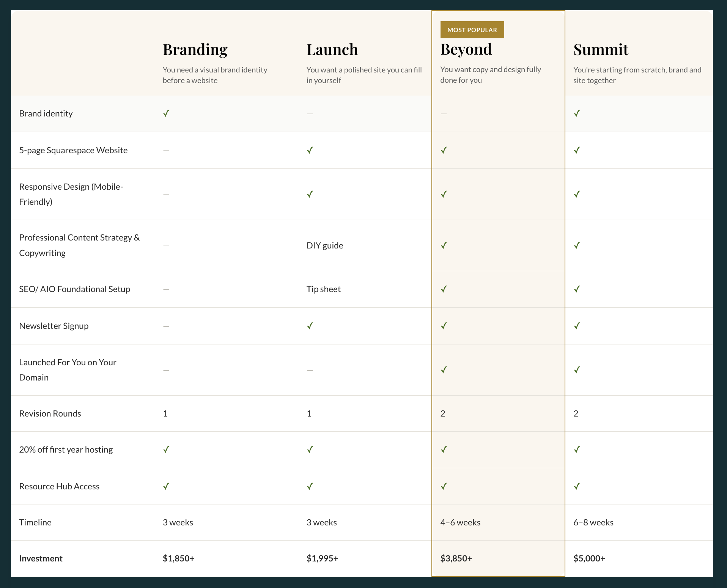Image resolution: width=727 pixels, height=588 pixels.
Task: Click the 5-page Squarespace Website checkmark under Summit
Action: tap(577, 150)
